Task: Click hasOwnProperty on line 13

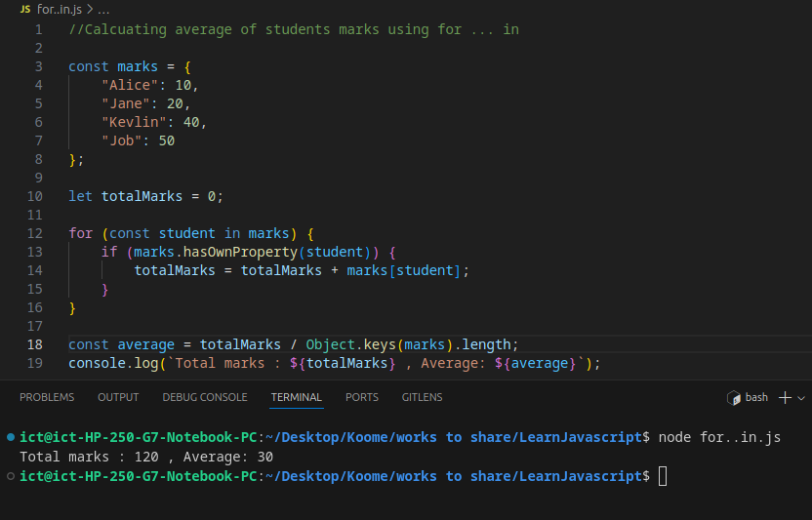Action: click(240, 252)
